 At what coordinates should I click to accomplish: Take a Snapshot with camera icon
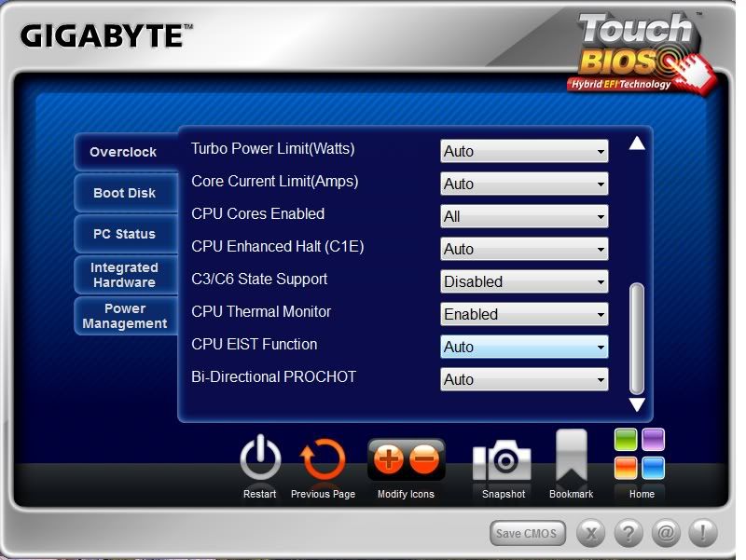(503, 460)
